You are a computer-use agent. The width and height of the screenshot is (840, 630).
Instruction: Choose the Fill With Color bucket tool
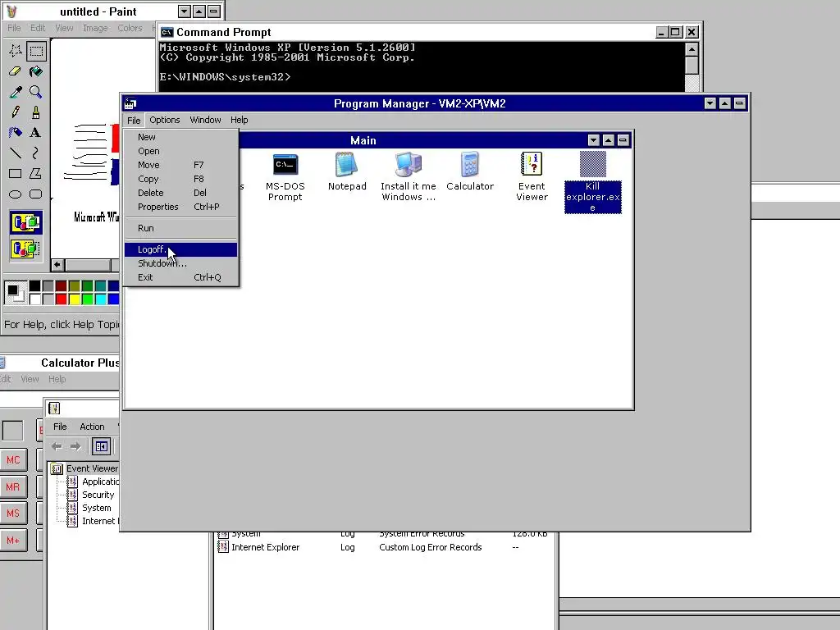coord(36,71)
